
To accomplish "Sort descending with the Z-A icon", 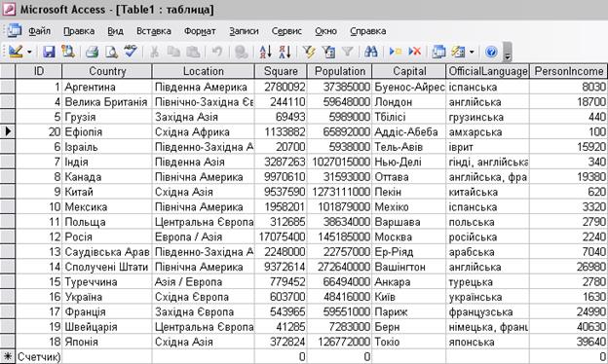I will pos(285,52).
